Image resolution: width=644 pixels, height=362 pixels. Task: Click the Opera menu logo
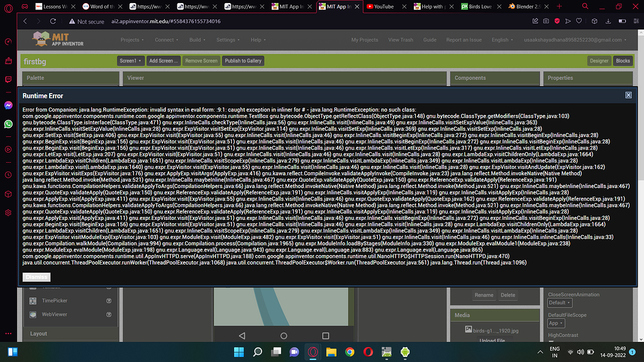[x=9, y=6]
